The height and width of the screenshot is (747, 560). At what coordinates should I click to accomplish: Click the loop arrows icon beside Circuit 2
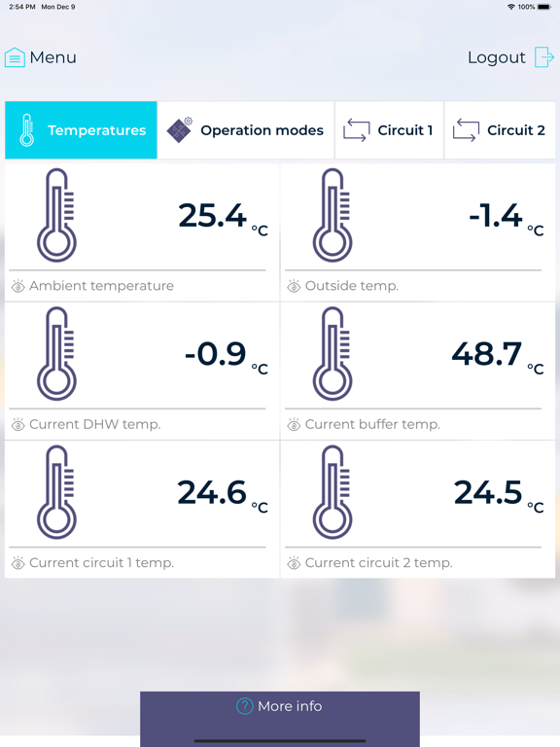point(466,130)
